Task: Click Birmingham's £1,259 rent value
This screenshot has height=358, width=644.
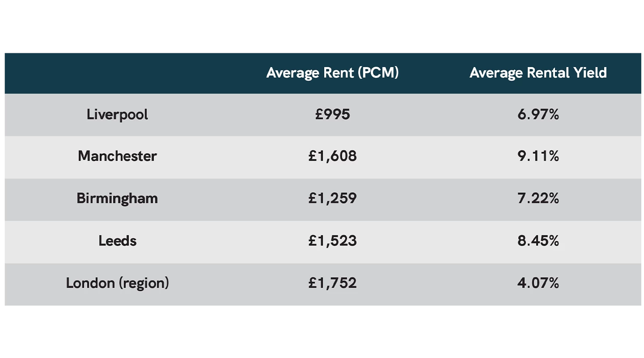Action: (x=332, y=198)
